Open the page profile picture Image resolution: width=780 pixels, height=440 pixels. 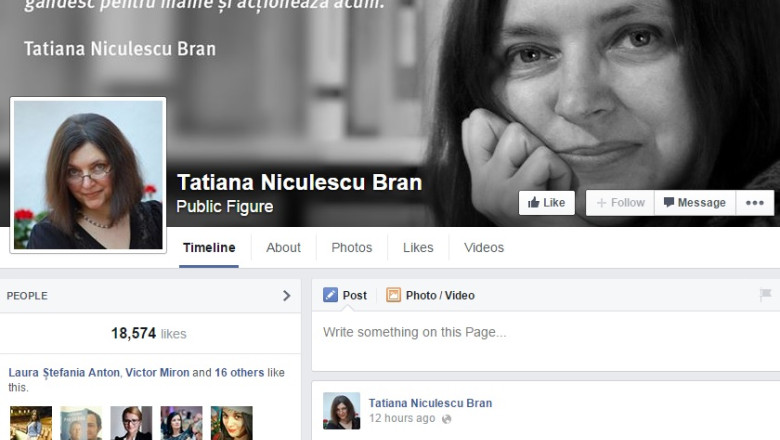click(x=88, y=175)
